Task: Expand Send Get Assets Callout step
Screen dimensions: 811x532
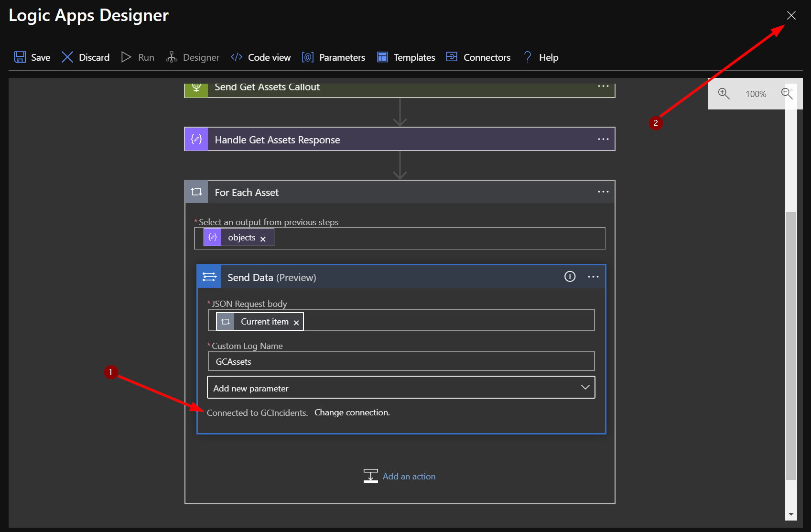Action: pyautogui.click(x=400, y=90)
